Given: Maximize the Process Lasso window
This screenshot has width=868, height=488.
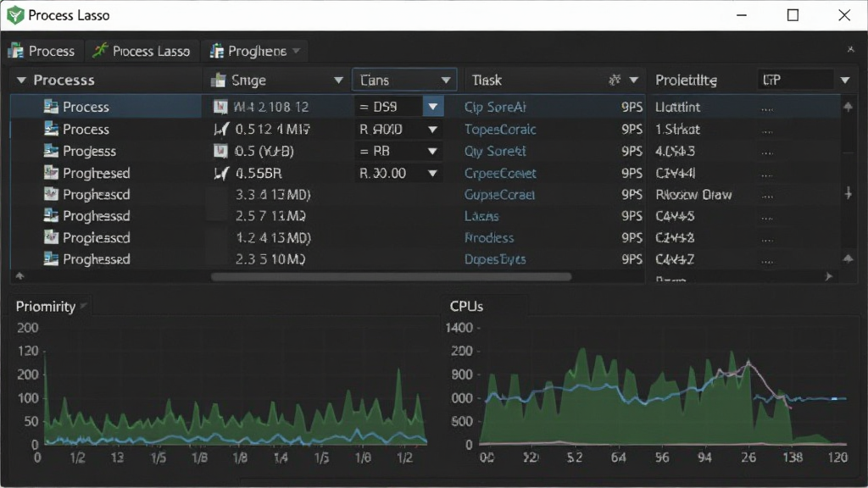Looking at the screenshot, I should [x=793, y=15].
